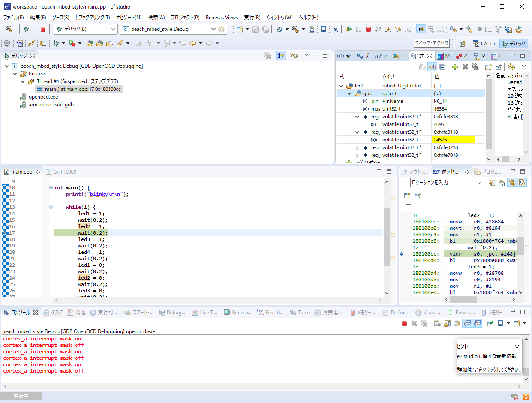Click the home icon in Disassembly view
Image resolution: width=532 pixels, height=403 pixels.
pyautogui.click(x=502, y=183)
